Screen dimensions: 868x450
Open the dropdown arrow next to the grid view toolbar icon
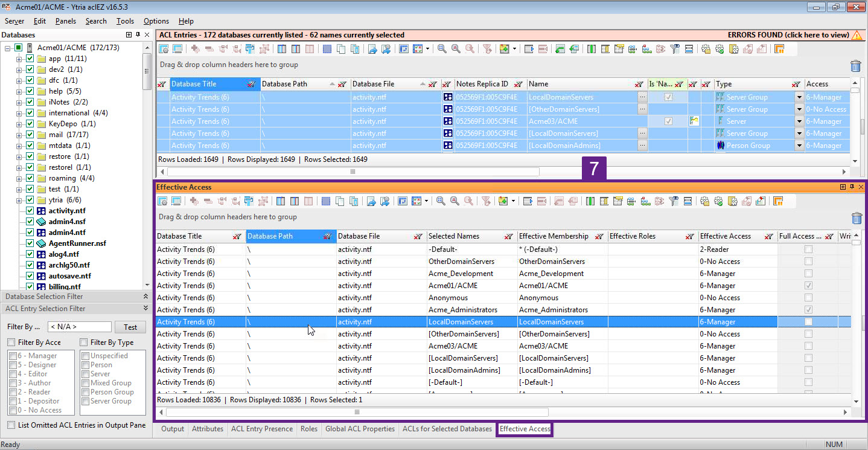[429, 48]
